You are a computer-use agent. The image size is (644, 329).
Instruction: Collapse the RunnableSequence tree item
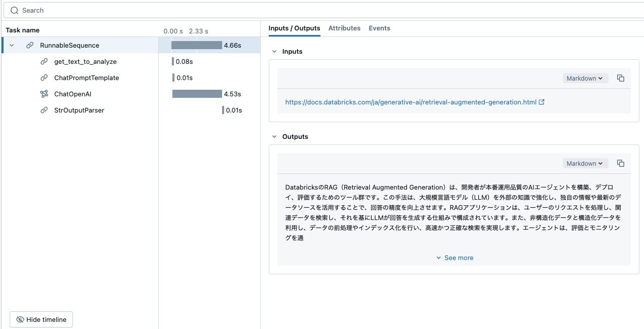point(11,45)
